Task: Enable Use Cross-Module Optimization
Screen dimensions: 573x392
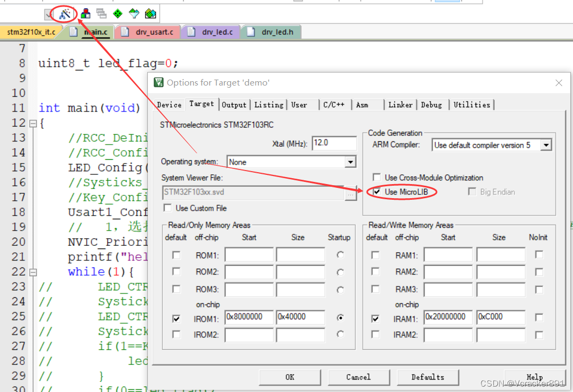Action: [376, 177]
